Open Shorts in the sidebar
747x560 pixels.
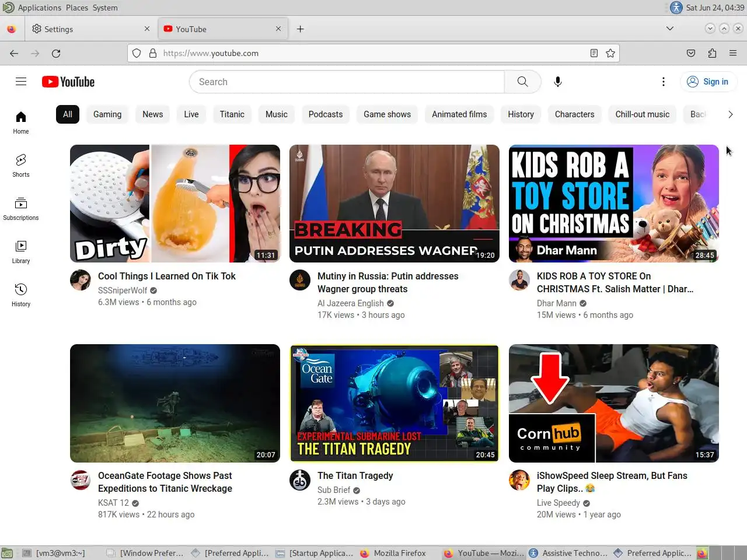pos(21,166)
